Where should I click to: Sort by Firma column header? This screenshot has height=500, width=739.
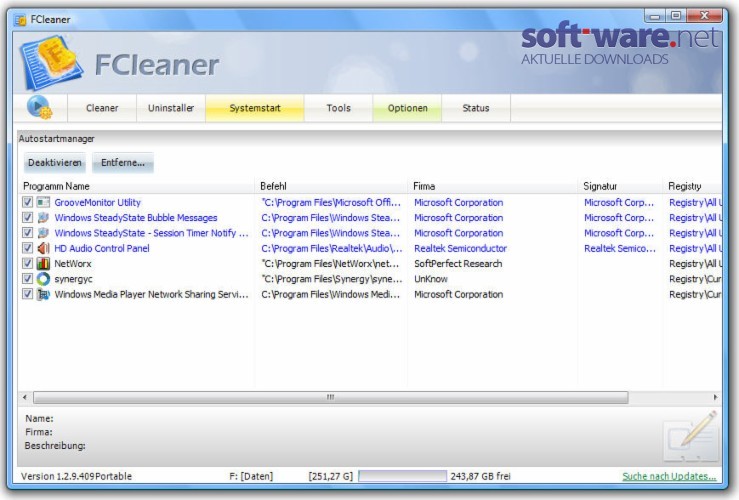(493, 186)
